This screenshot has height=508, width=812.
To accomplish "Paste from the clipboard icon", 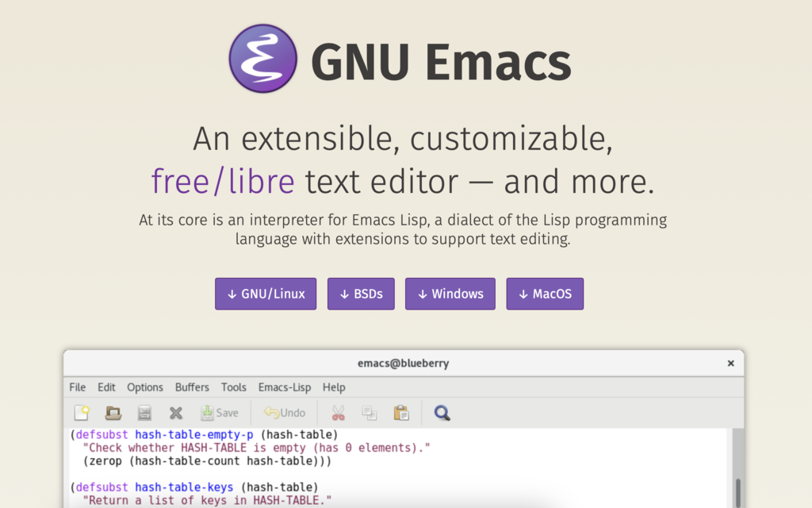I will tap(400, 413).
